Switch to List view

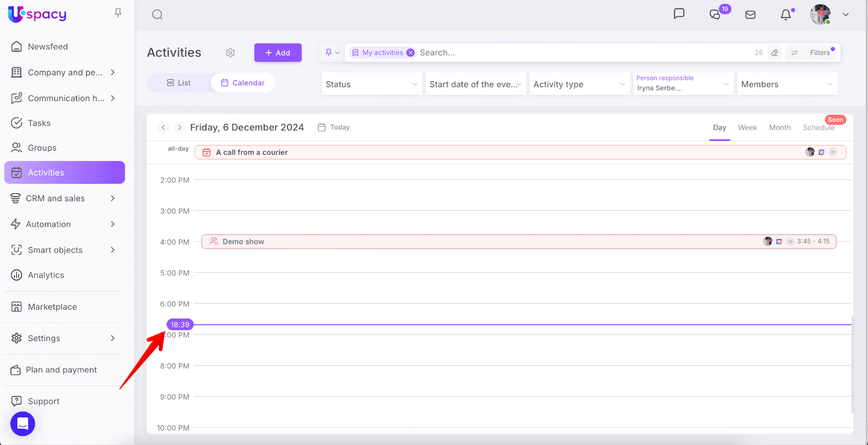pyautogui.click(x=178, y=83)
